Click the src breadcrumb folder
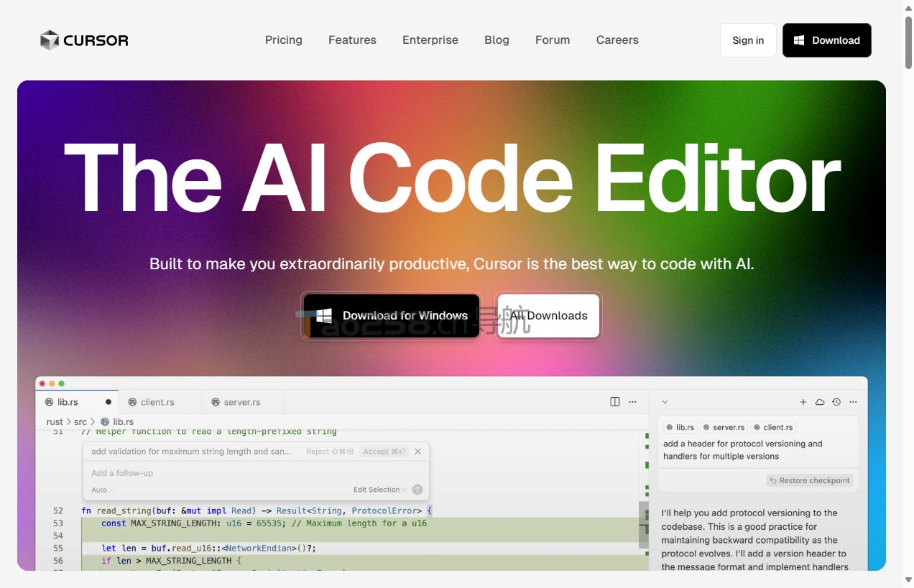 click(80, 422)
